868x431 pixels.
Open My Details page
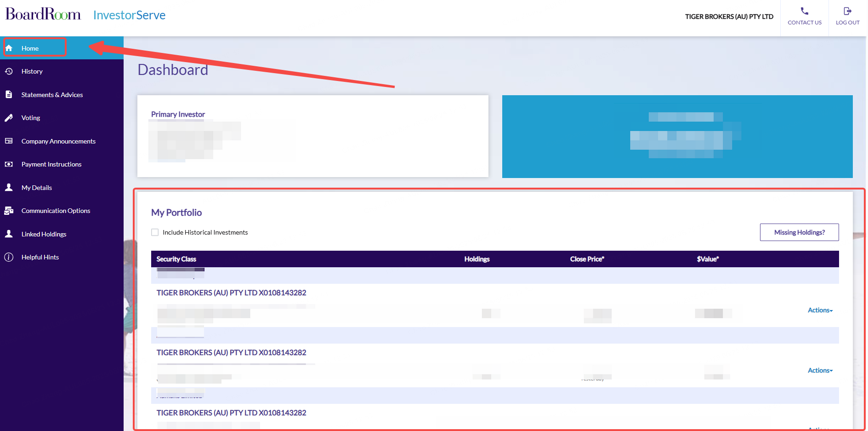(x=62, y=187)
